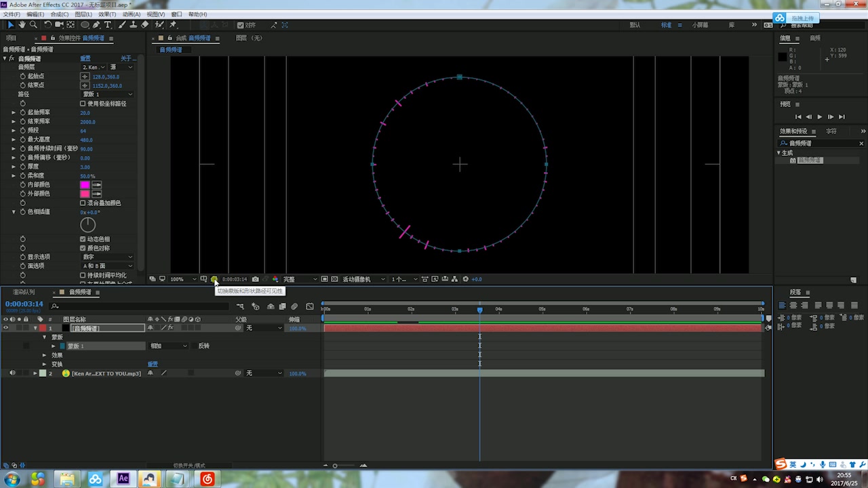Viewport: 868px width, 488px height.
Task: Open the display options dropdown
Action: point(108,257)
